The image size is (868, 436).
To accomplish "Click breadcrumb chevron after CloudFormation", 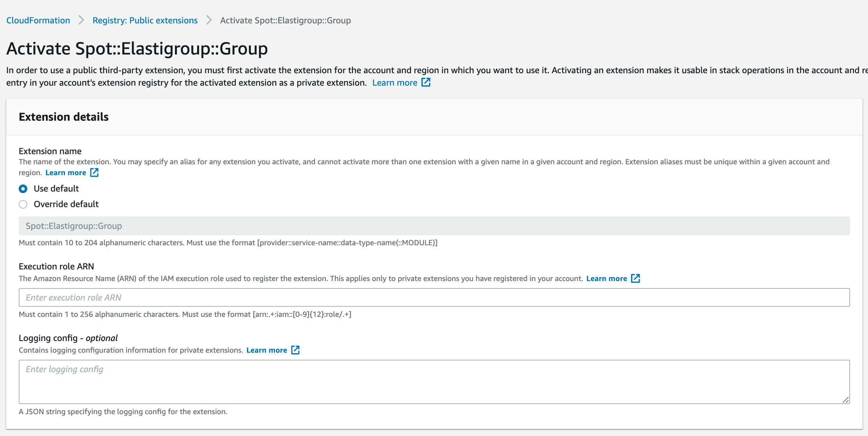I will click(81, 20).
